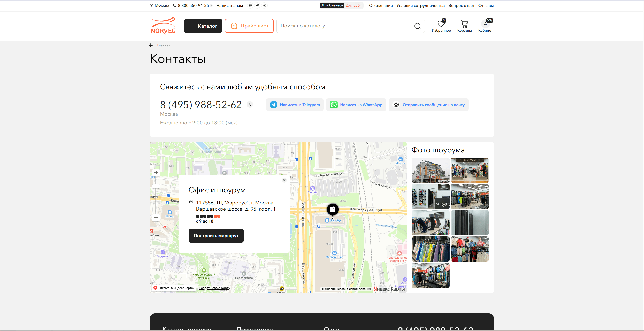Switch to Для себя mode

point(354,5)
